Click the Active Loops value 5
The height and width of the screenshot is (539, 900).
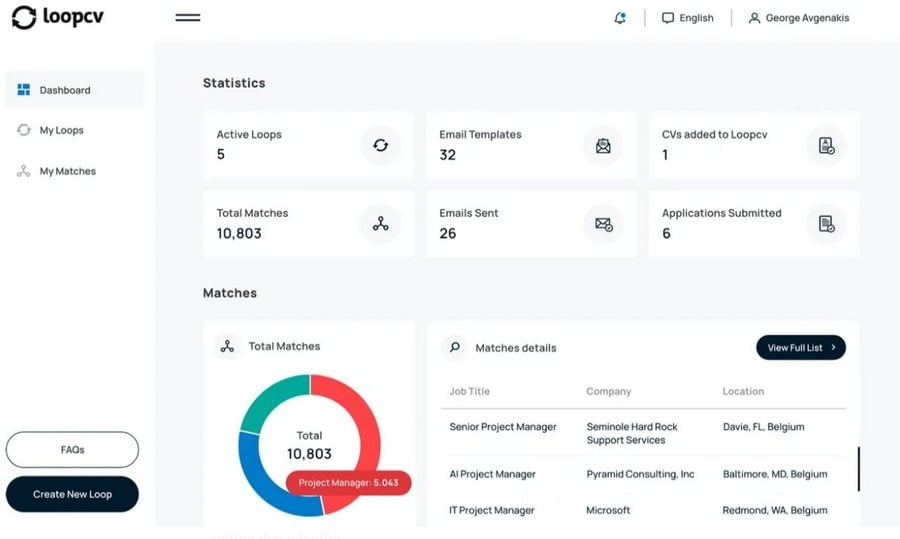tap(220, 154)
